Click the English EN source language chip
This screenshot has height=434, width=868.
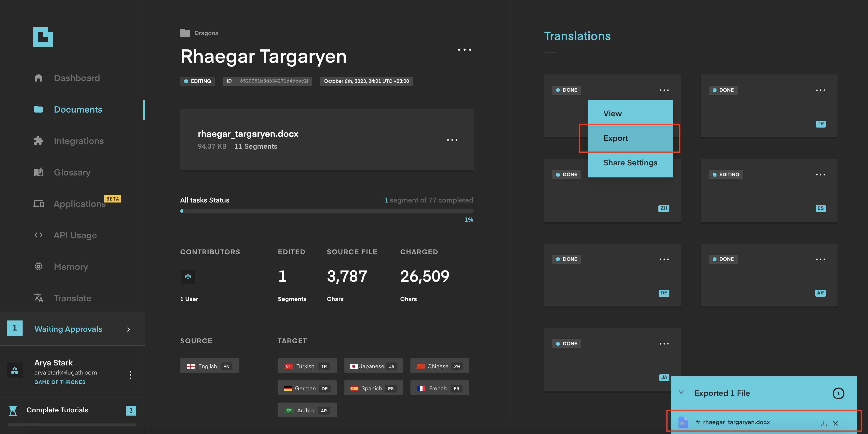209,366
